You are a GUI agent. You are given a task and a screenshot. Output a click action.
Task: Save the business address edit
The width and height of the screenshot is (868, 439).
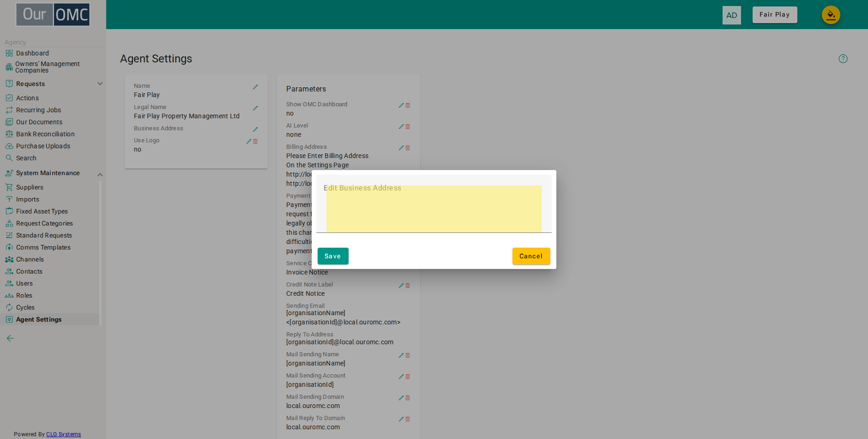click(x=333, y=256)
